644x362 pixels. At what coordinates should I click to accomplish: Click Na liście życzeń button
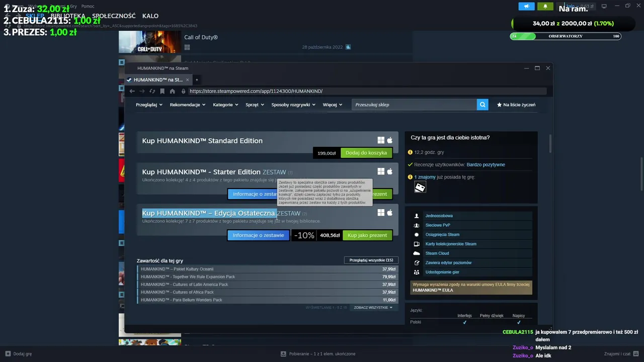(516, 105)
